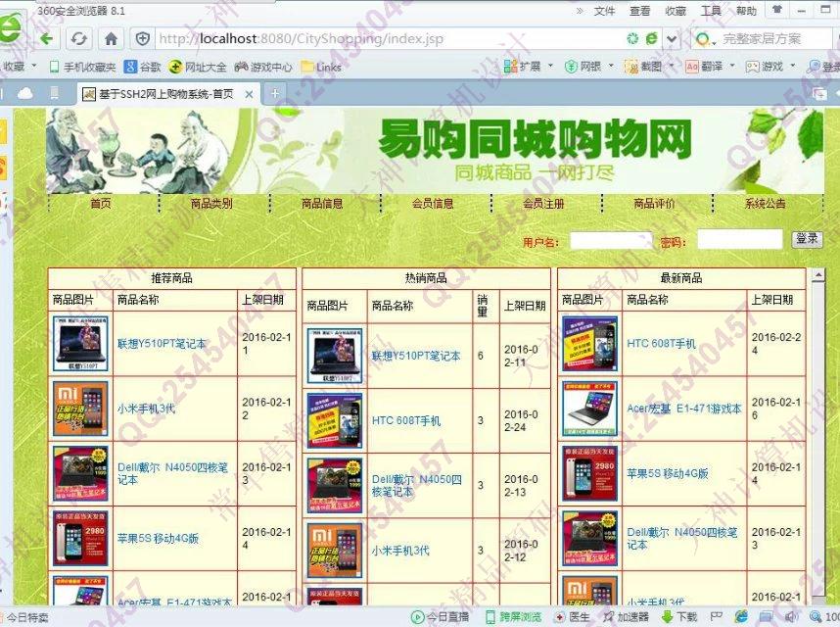Go to 首页 in site navigation

pos(100,203)
